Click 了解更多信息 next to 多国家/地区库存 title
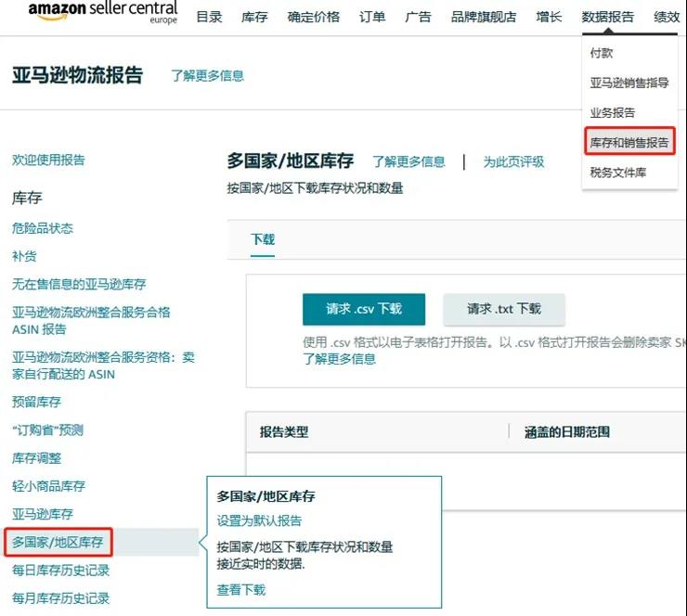Image resolution: width=687 pixels, height=616 pixels. (408, 161)
